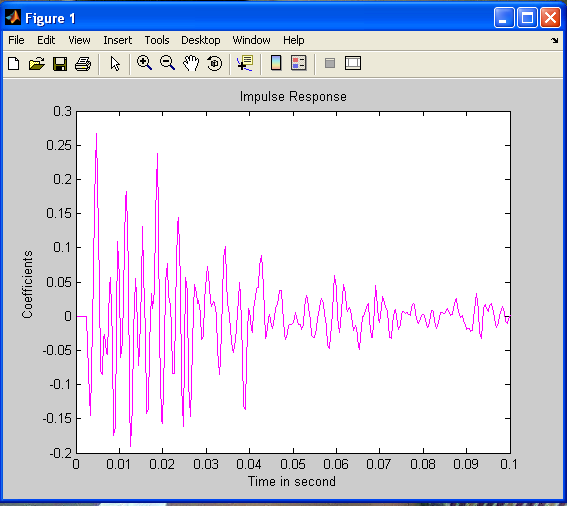
Task: Insert a legend using the toolbar icon
Action: (299, 63)
